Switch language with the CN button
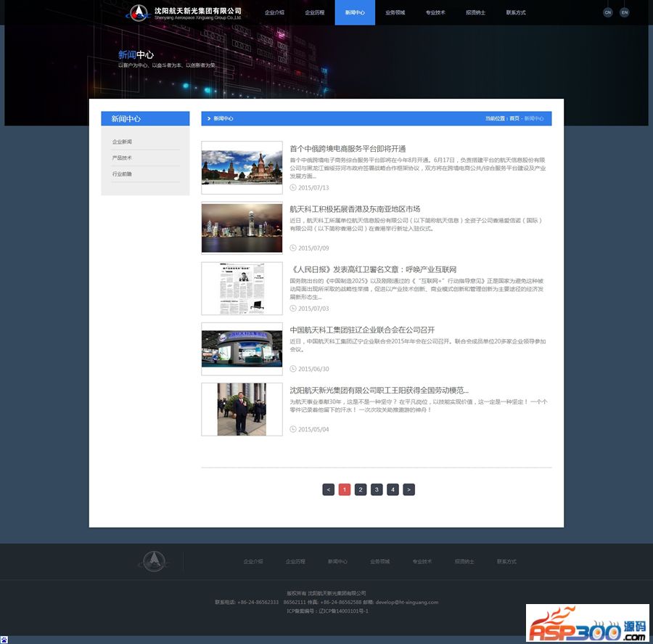 click(608, 12)
